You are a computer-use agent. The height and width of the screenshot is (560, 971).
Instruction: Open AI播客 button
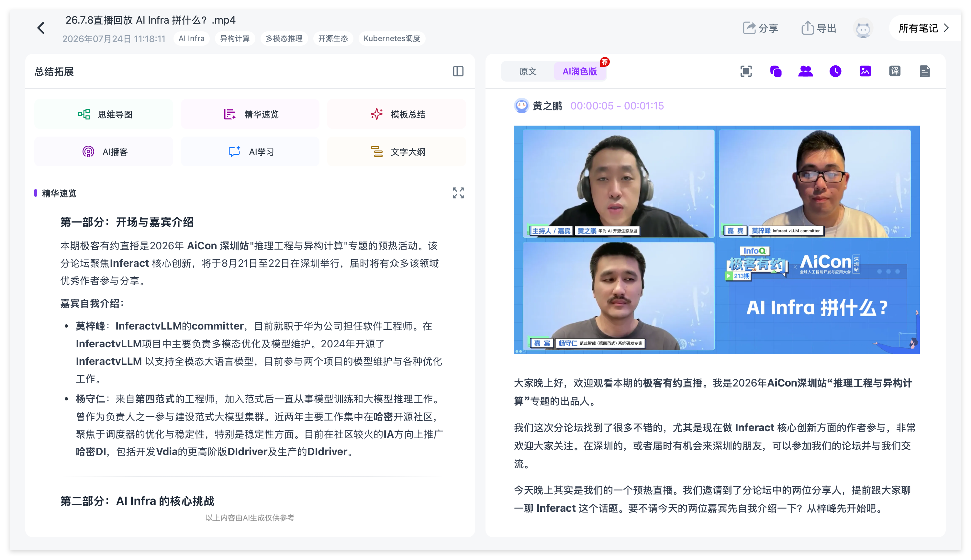[x=104, y=152]
